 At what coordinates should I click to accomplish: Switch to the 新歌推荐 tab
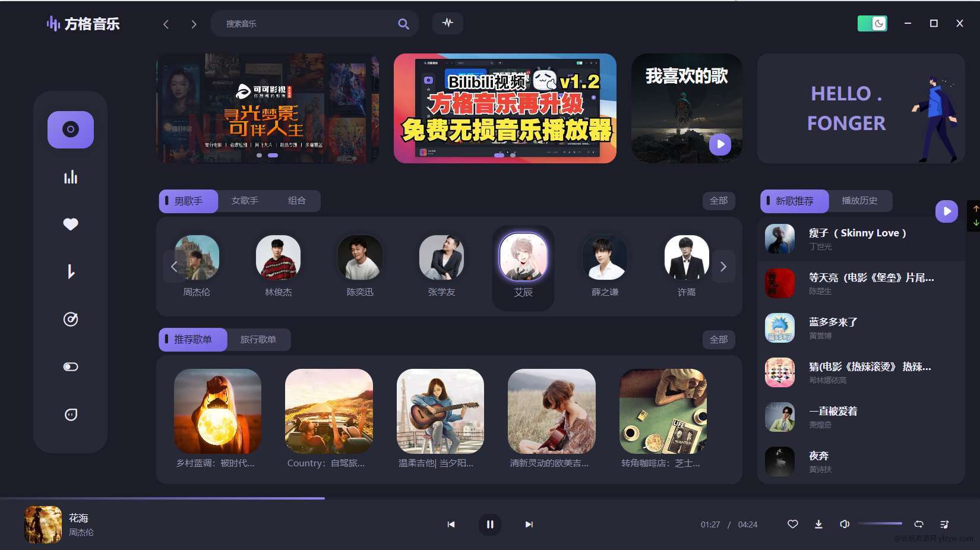[x=794, y=201]
